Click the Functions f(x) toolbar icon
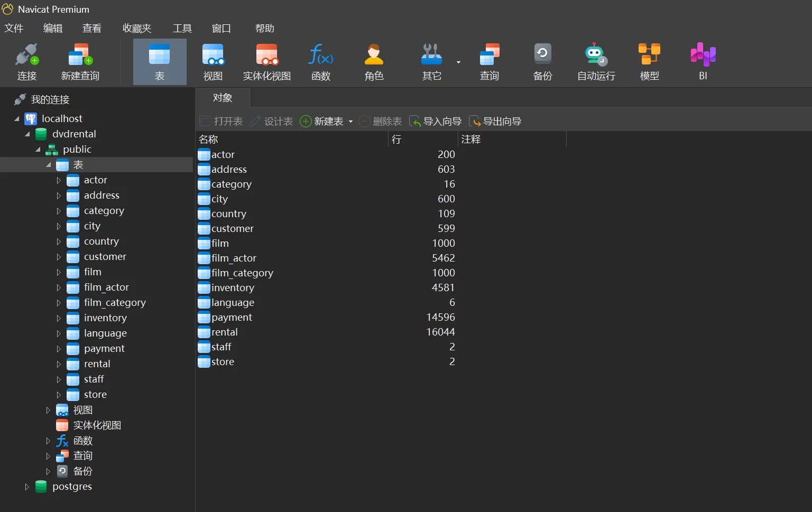 tap(320, 55)
